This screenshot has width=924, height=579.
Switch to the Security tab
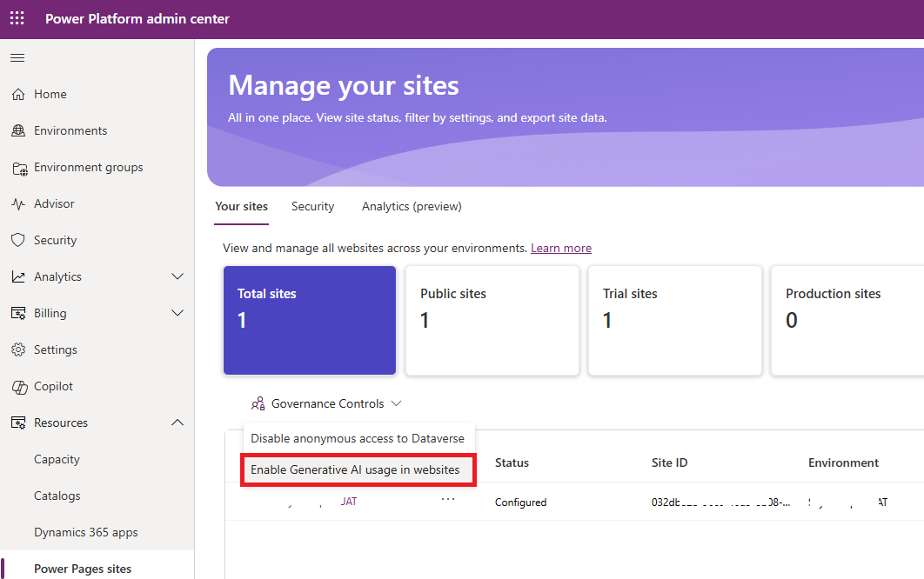coord(312,206)
